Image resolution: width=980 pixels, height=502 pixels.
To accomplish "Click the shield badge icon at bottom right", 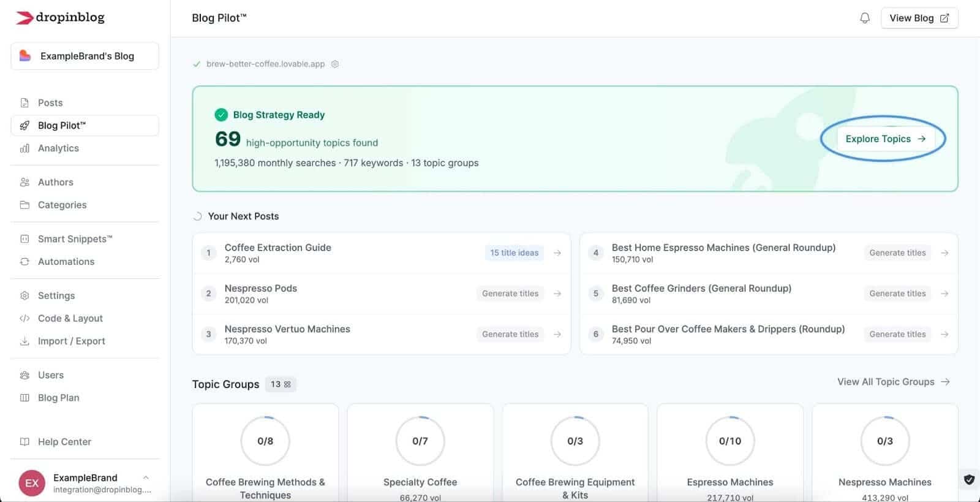I will click(x=969, y=479).
